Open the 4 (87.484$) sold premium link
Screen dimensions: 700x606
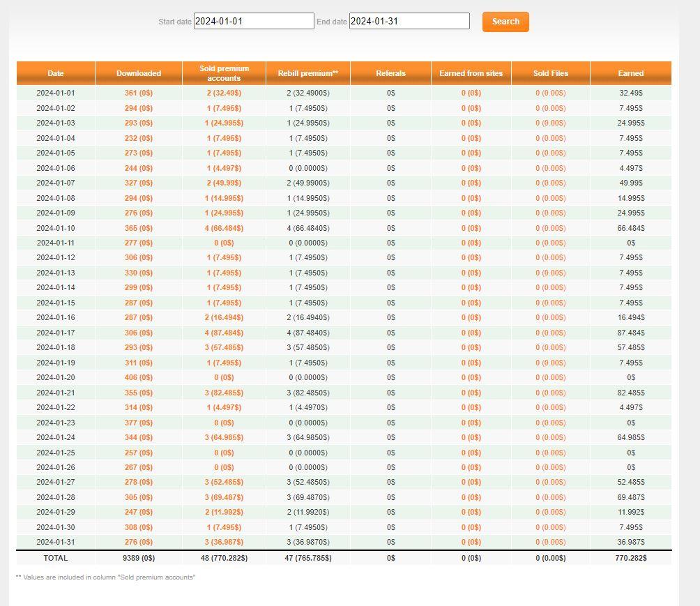[224, 333]
